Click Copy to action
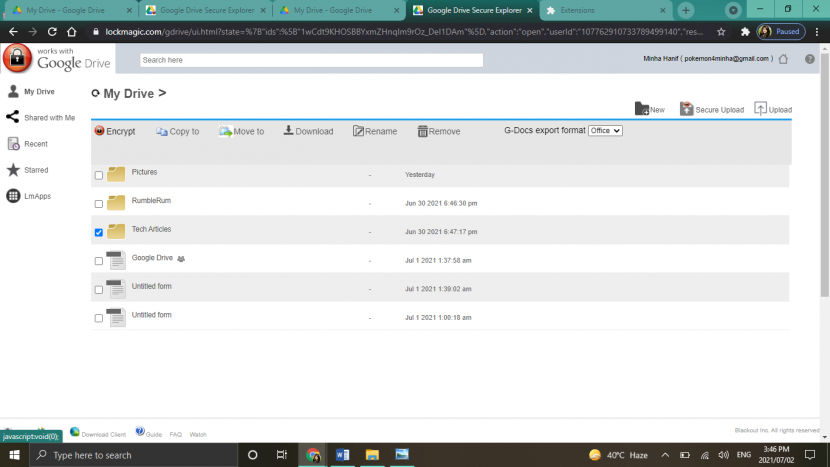The image size is (830, 467). pyautogui.click(x=178, y=131)
